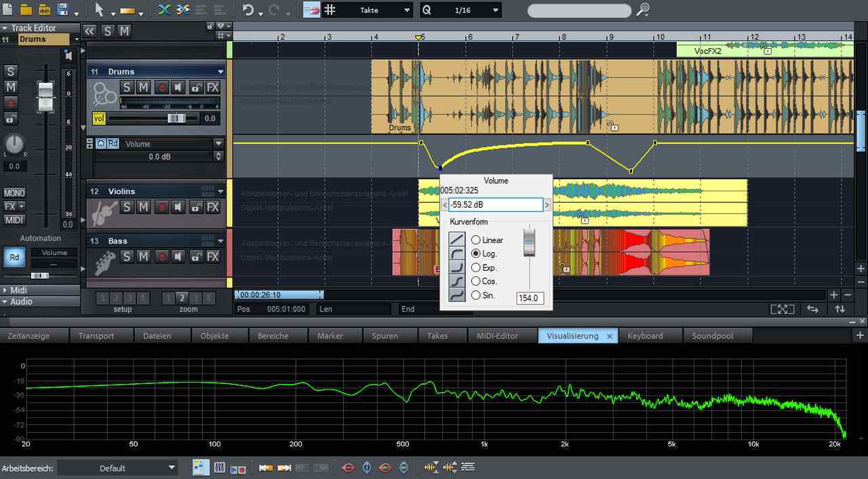This screenshot has height=479, width=868.
Task: Open the Takte grid unit dropdown
Action: coord(407,10)
